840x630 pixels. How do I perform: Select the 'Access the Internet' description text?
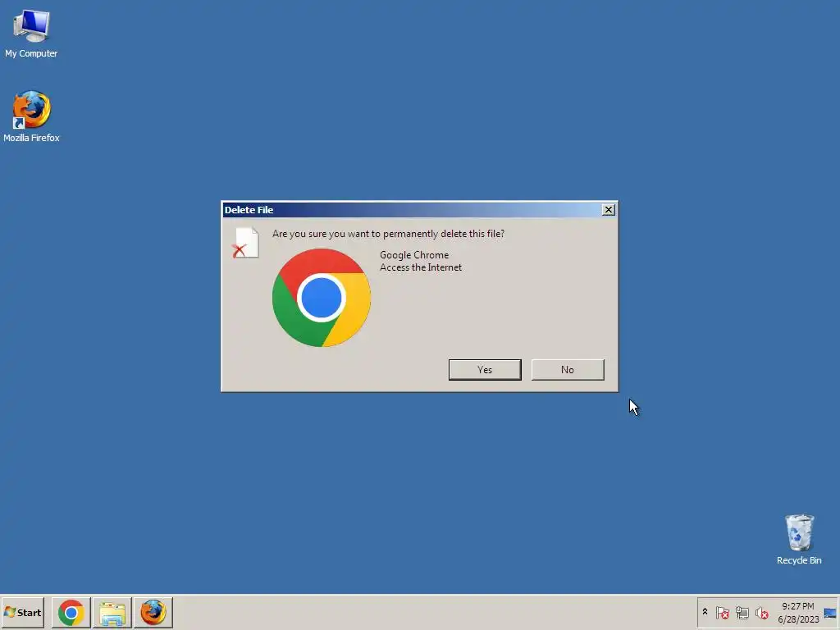421,267
